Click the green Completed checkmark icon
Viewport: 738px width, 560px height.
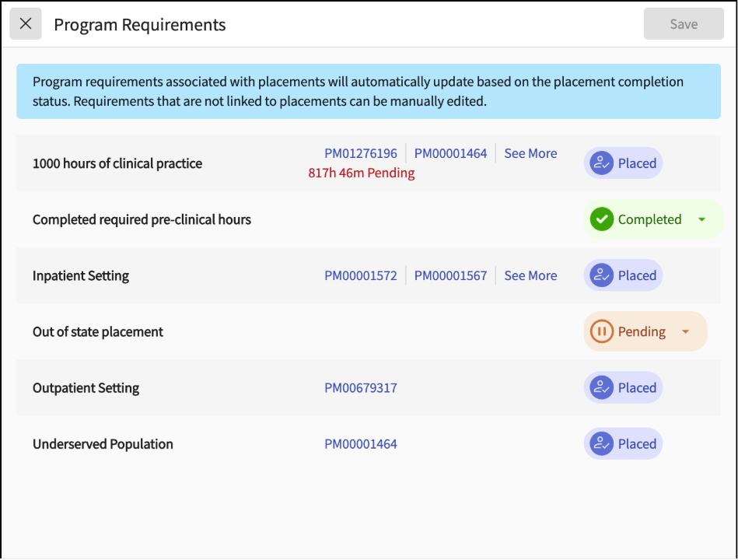click(601, 219)
